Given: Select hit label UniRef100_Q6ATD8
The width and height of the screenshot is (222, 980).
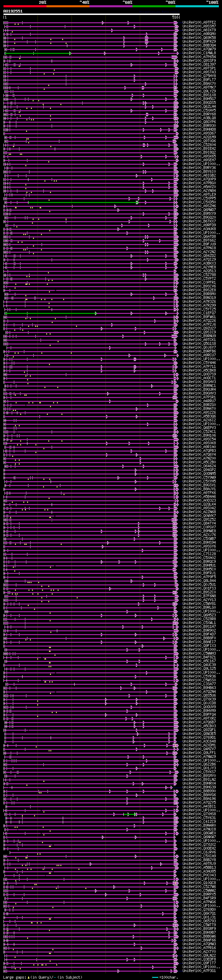Looking at the screenshot, I should point(199,237).
